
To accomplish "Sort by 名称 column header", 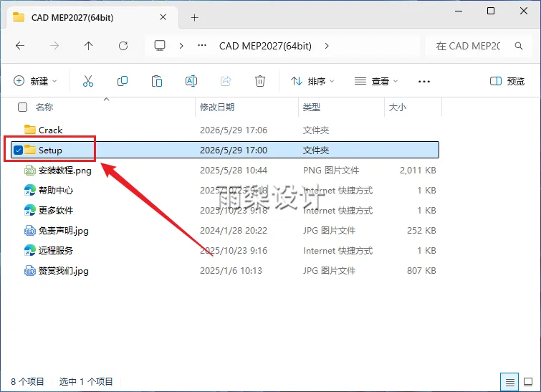I will pos(44,107).
